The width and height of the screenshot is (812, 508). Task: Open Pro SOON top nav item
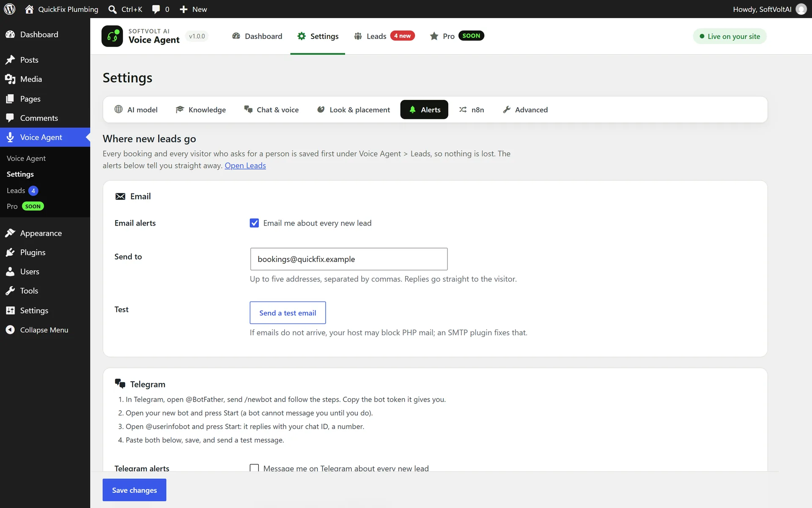coord(457,36)
